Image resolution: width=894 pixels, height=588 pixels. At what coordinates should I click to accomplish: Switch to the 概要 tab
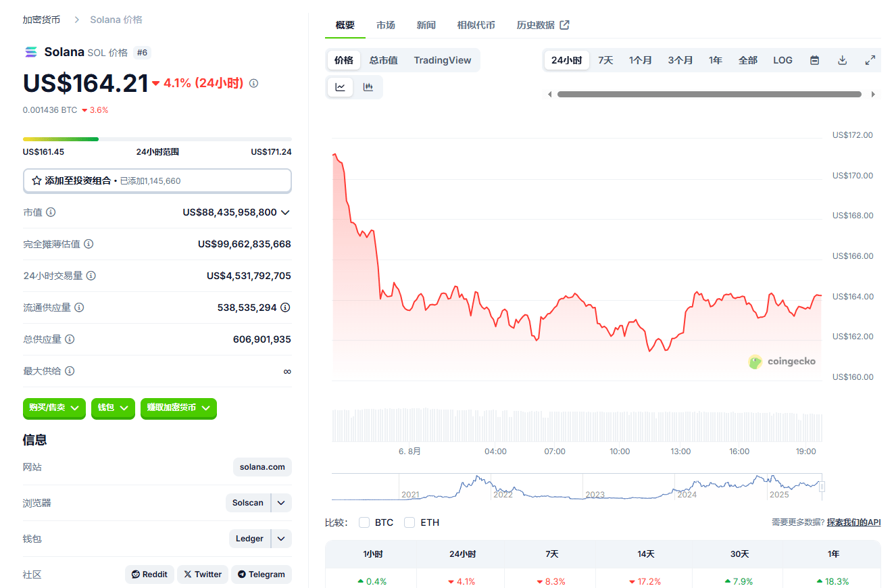pyautogui.click(x=345, y=25)
